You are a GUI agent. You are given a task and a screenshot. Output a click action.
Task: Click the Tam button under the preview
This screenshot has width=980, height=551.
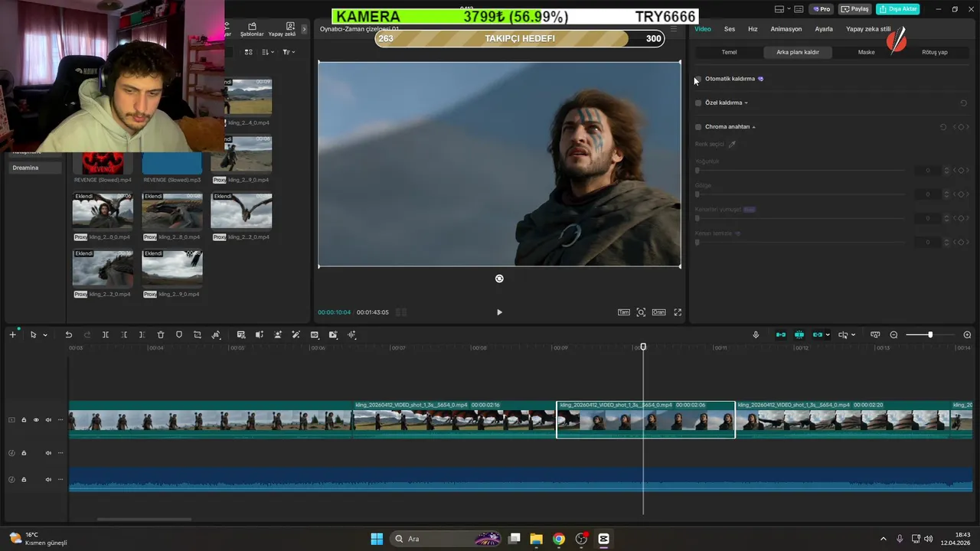[624, 312]
